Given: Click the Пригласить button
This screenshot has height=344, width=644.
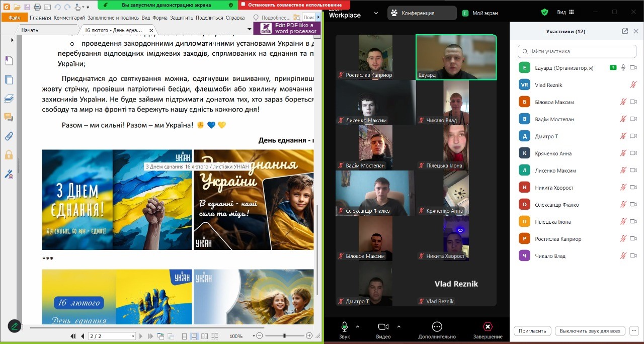Looking at the screenshot, I should pyautogui.click(x=532, y=331).
